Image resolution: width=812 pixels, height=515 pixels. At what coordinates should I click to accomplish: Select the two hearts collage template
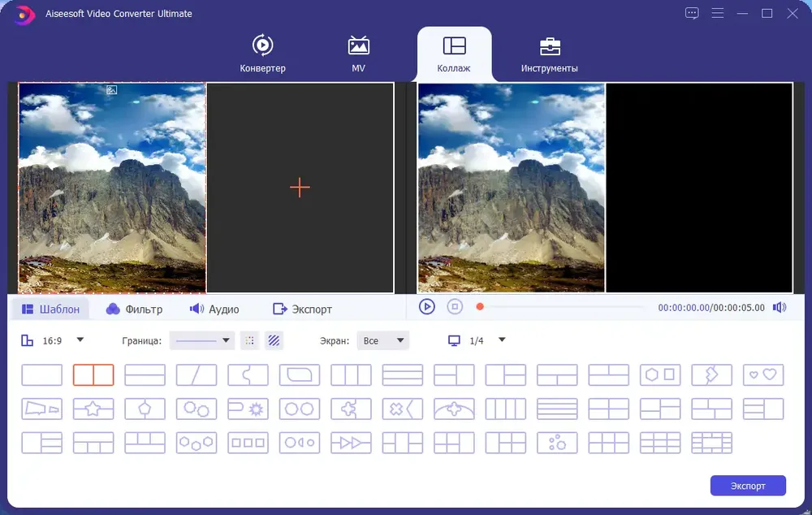(762, 374)
